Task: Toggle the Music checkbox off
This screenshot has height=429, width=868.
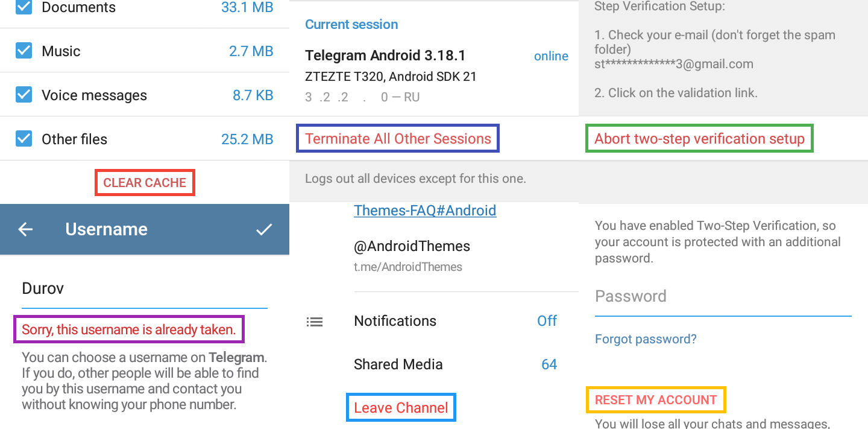Action: point(24,51)
